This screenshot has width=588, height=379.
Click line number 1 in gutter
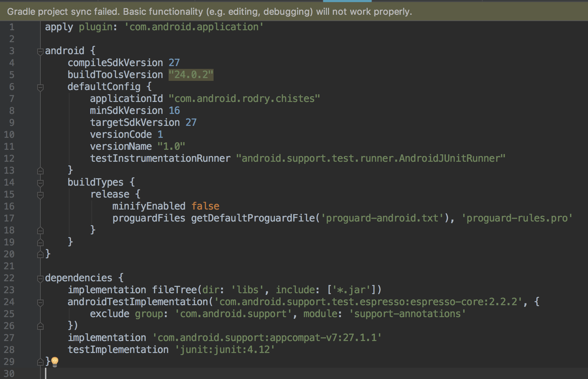click(x=12, y=27)
